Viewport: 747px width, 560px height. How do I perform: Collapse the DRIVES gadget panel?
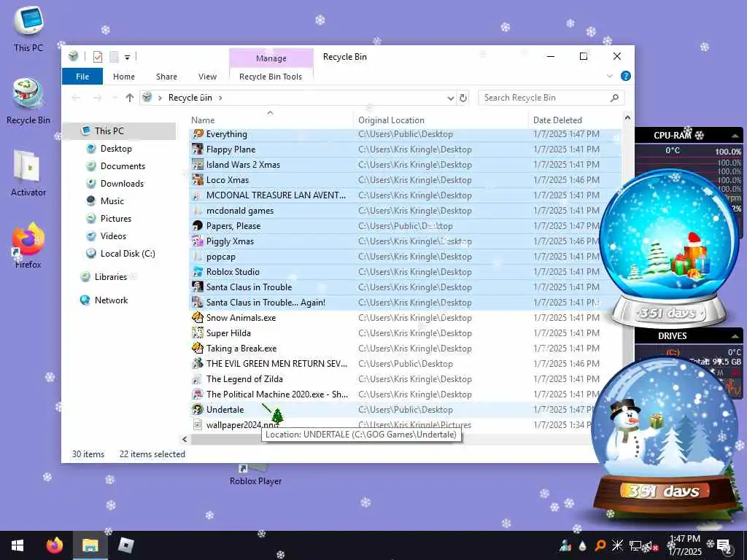pyautogui.click(x=735, y=336)
